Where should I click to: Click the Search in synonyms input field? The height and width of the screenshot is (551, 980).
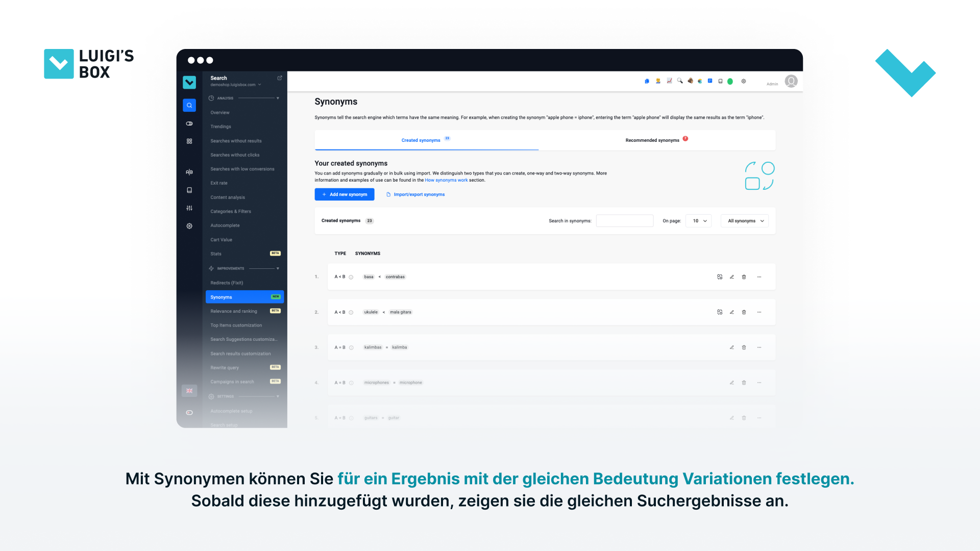click(624, 221)
